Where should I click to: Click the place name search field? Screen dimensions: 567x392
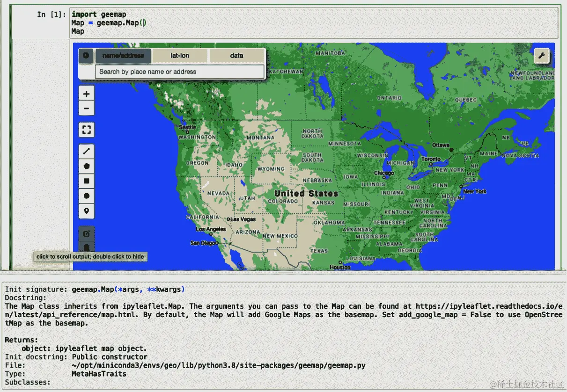180,72
